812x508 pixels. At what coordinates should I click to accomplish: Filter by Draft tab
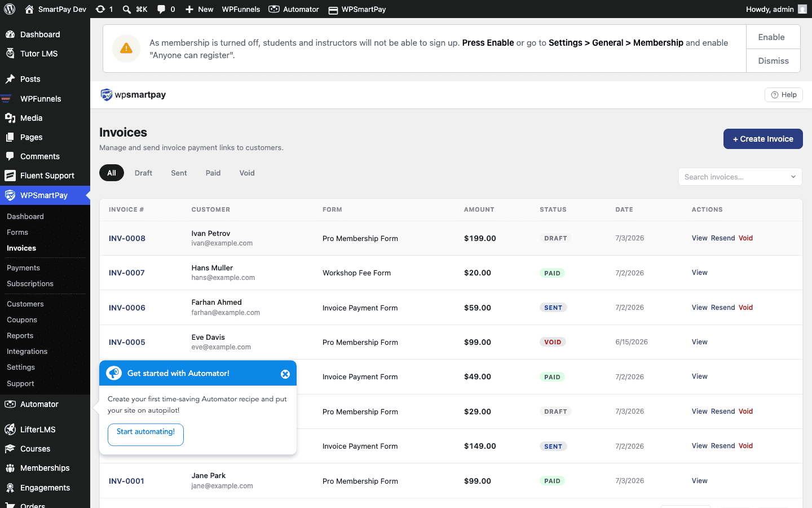(143, 173)
